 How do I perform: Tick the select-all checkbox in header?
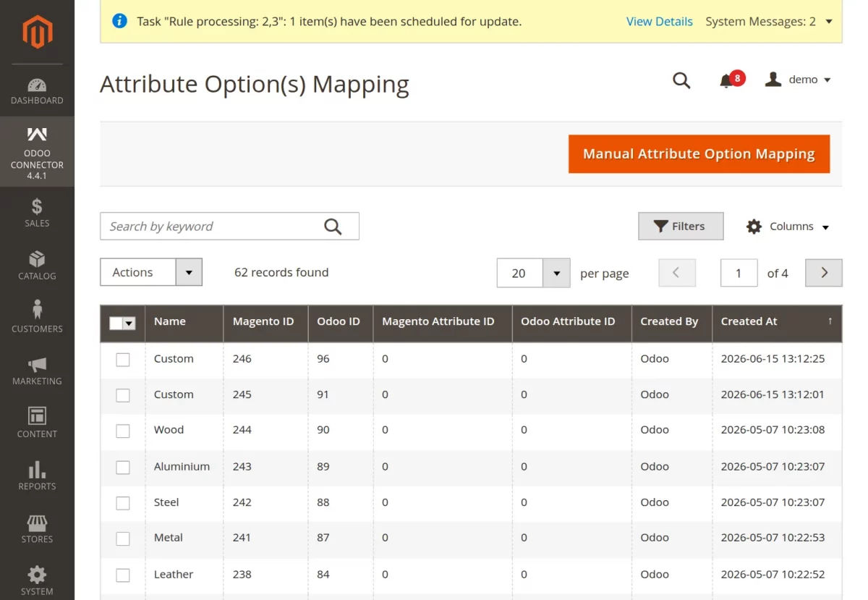click(x=116, y=324)
